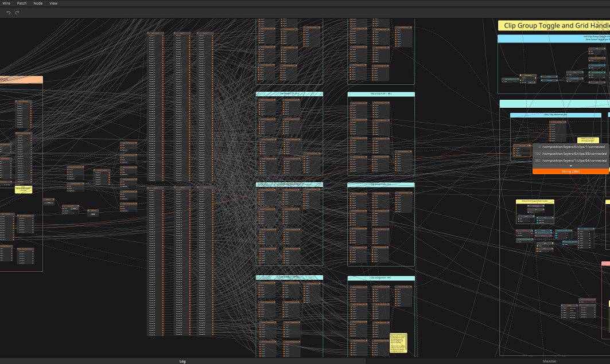Switch to the Monitor tab

click(x=549, y=361)
